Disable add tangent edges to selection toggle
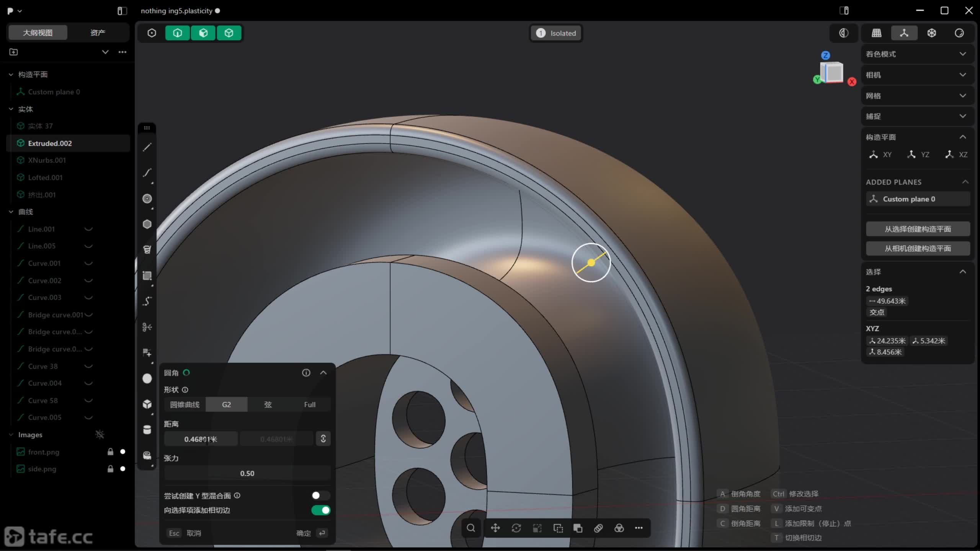This screenshot has height=551, width=980. [x=321, y=510]
